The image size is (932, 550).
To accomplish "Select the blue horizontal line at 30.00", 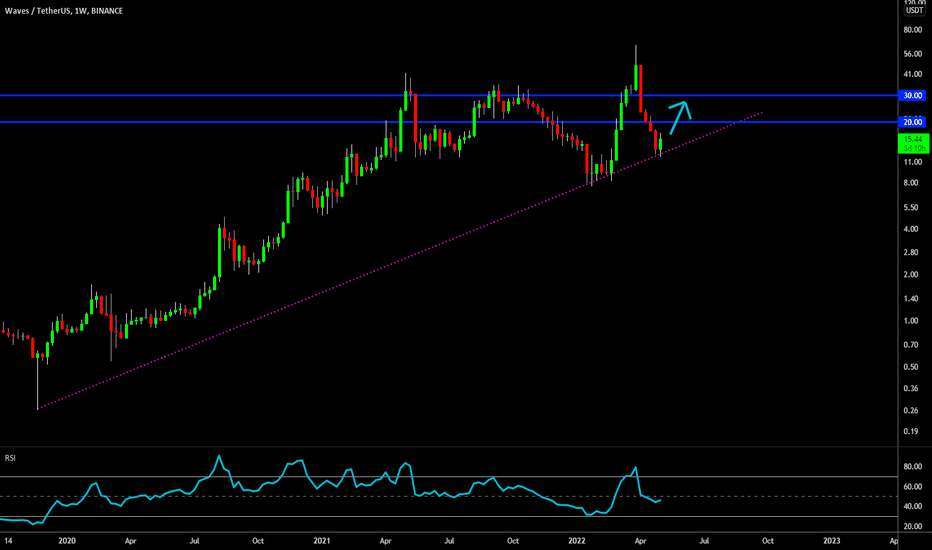I will click(449, 95).
